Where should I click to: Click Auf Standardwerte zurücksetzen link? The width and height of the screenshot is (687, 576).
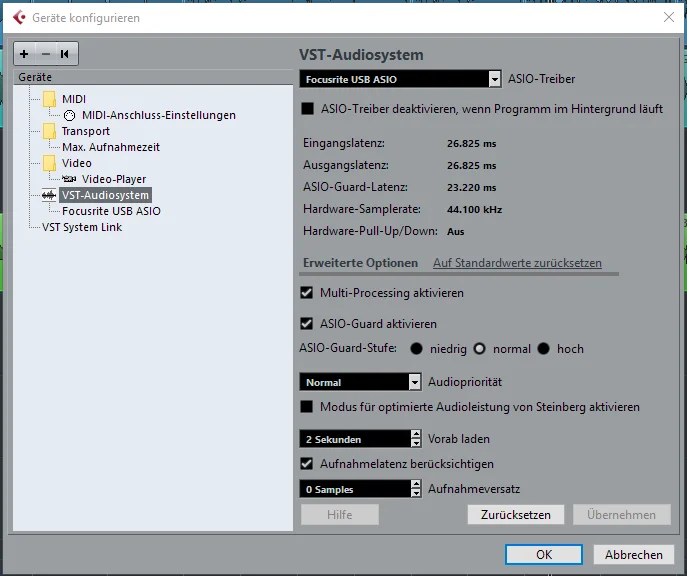click(517, 263)
